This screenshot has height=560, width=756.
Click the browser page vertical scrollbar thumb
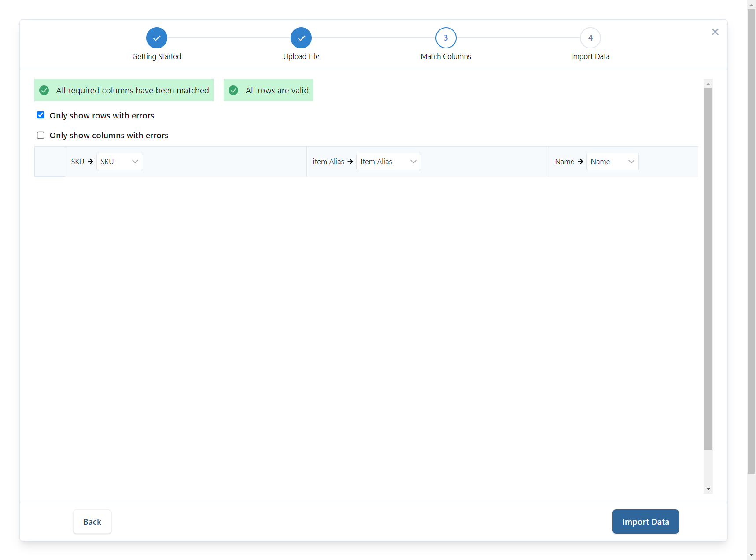click(x=751, y=241)
